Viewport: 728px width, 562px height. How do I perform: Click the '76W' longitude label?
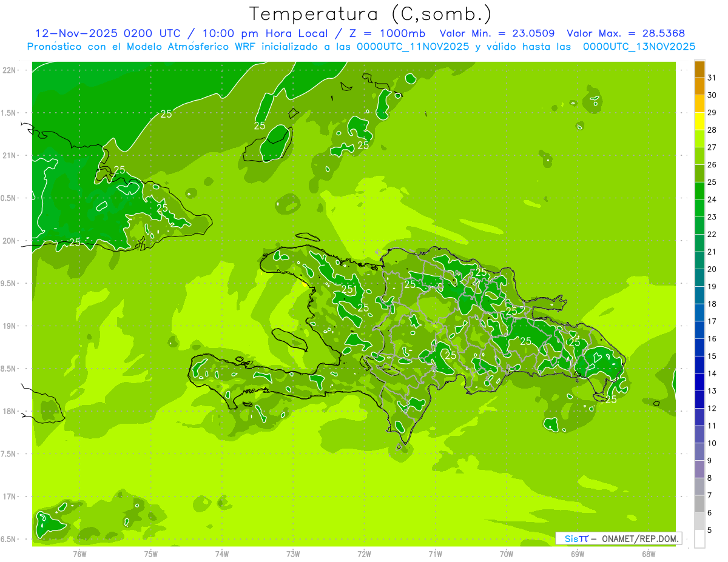79,554
